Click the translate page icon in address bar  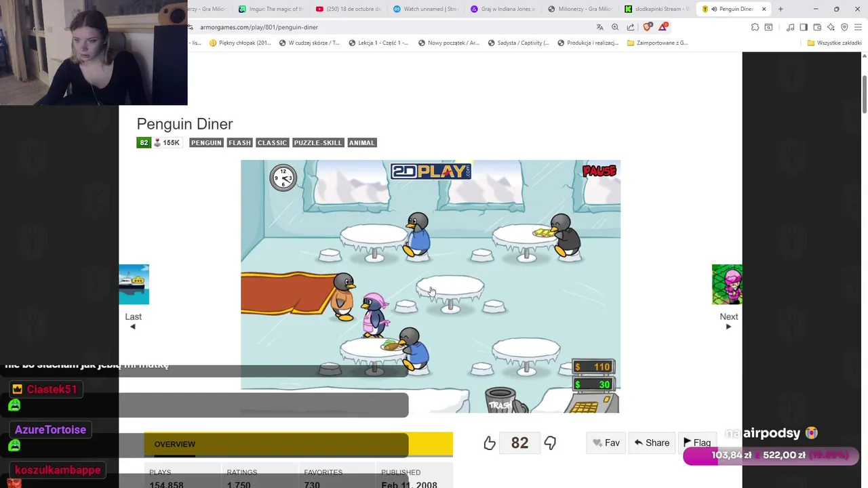coord(599,27)
